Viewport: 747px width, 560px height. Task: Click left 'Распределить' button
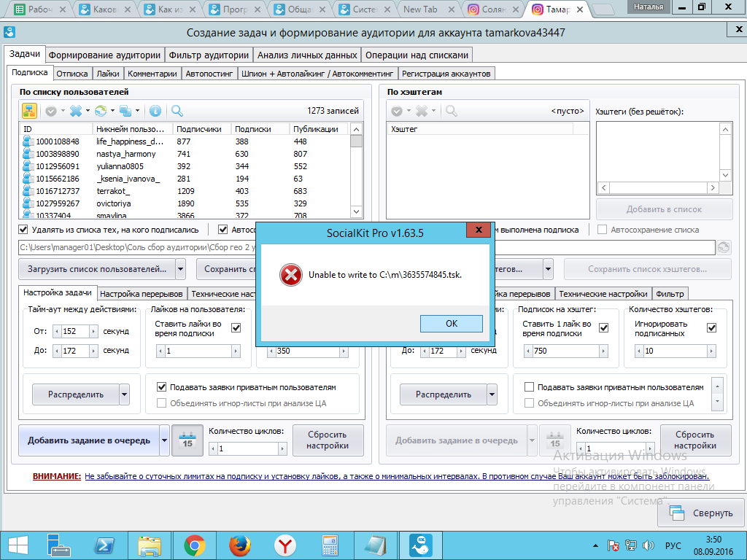[x=76, y=394]
